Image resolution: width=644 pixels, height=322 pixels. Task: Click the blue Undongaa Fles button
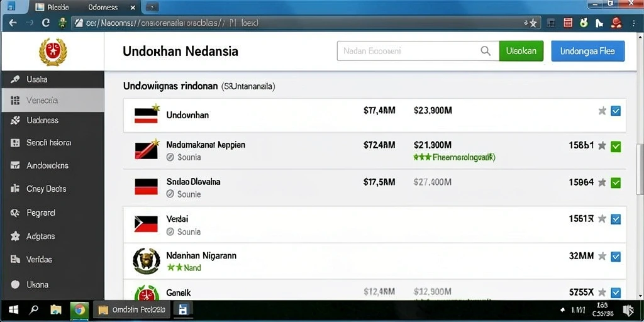pos(588,51)
